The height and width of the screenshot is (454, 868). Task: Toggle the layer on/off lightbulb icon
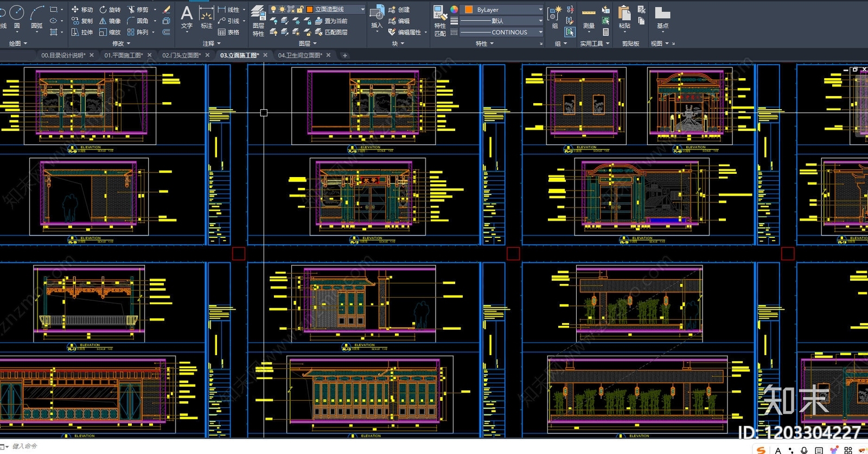[273, 9]
